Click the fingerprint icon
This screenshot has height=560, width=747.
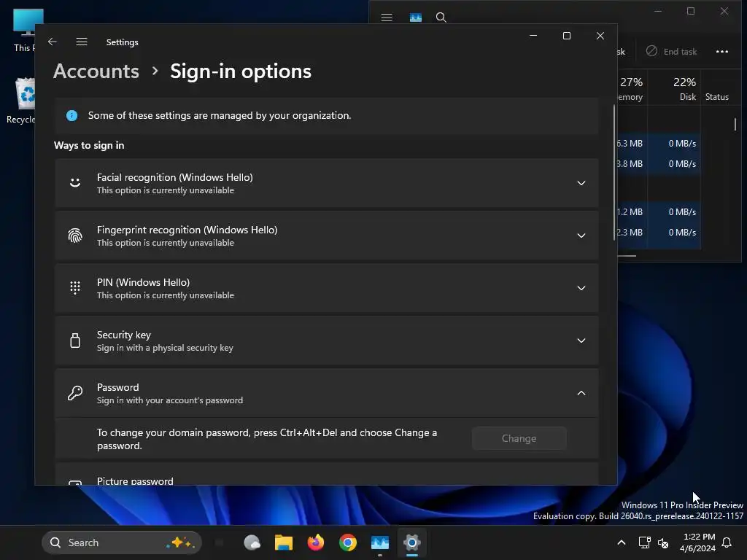click(x=75, y=236)
